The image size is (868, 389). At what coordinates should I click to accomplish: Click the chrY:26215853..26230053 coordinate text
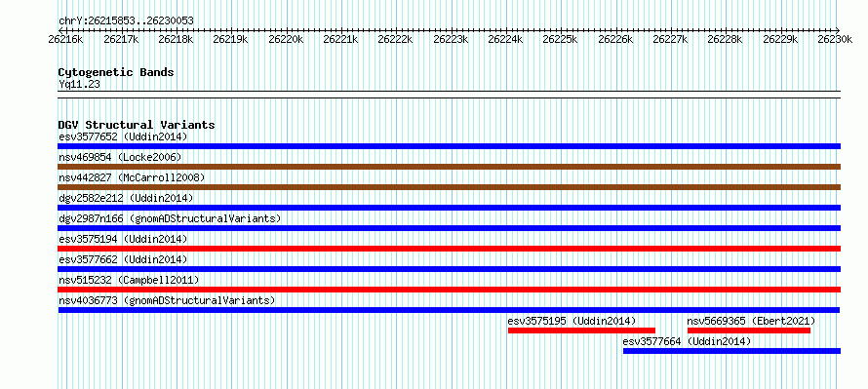pyautogui.click(x=126, y=21)
